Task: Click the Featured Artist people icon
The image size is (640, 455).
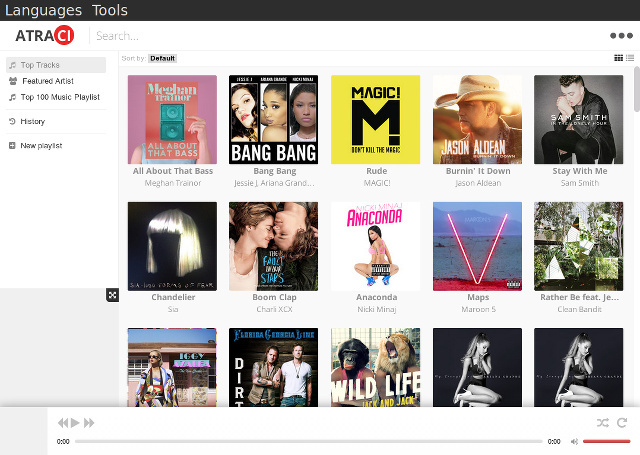Action: click(x=13, y=81)
